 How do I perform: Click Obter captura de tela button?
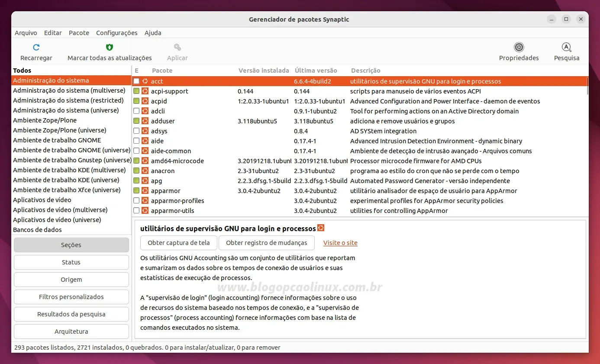tap(179, 243)
